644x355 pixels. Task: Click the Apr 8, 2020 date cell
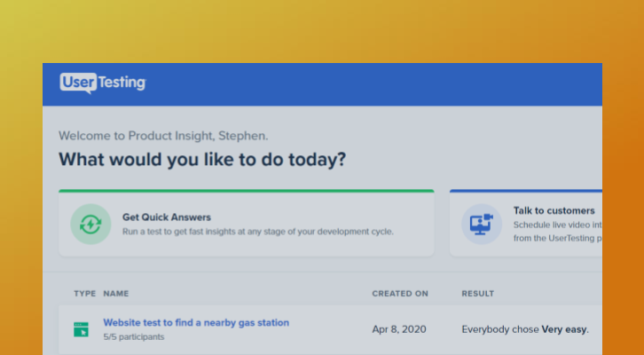(399, 329)
